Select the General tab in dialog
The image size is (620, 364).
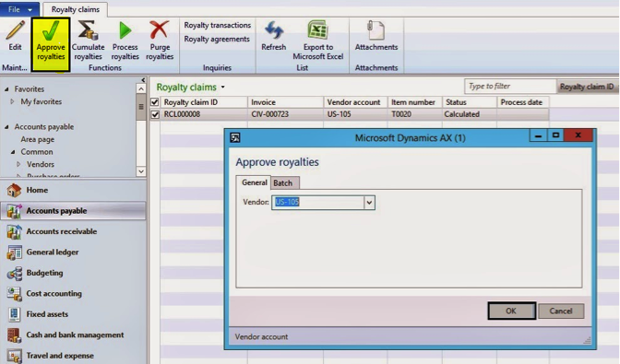coord(255,182)
